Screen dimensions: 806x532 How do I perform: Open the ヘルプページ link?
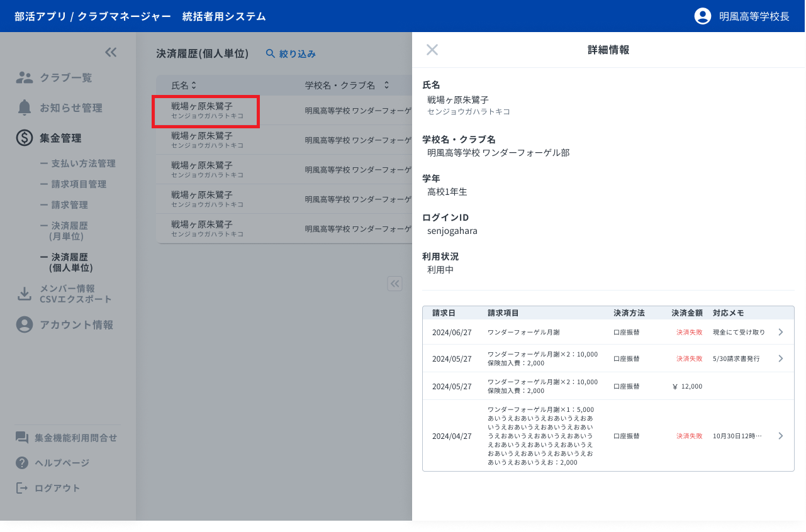[62, 463]
